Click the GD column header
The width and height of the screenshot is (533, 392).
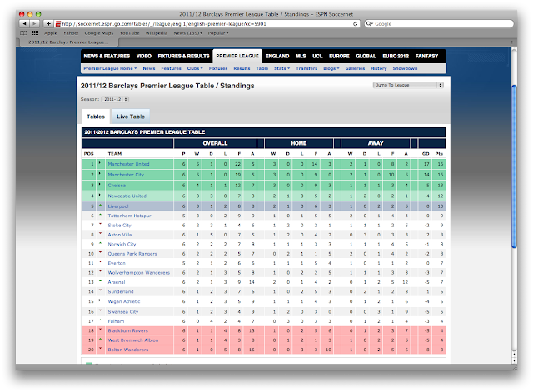click(x=426, y=154)
